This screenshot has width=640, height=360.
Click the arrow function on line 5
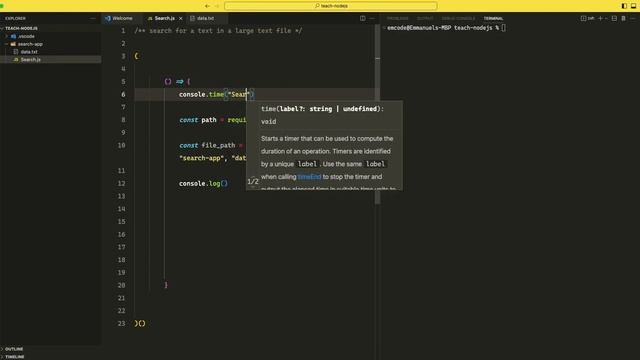[177, 82]
